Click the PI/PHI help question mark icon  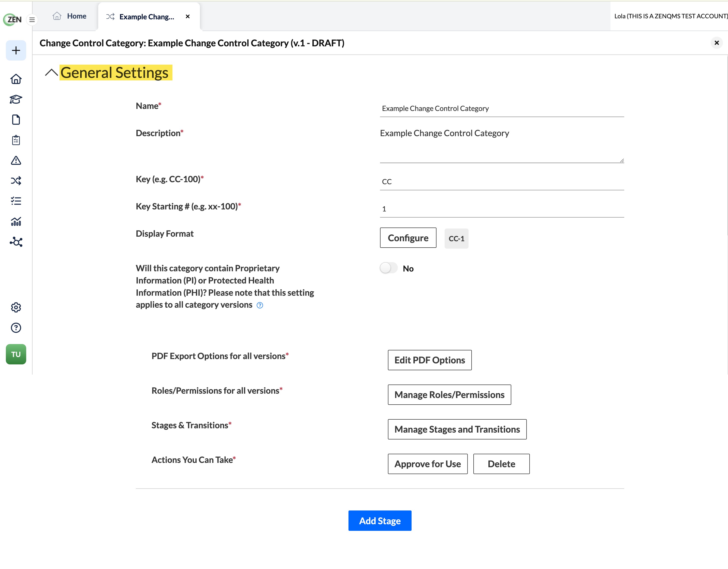coord(260,305)
